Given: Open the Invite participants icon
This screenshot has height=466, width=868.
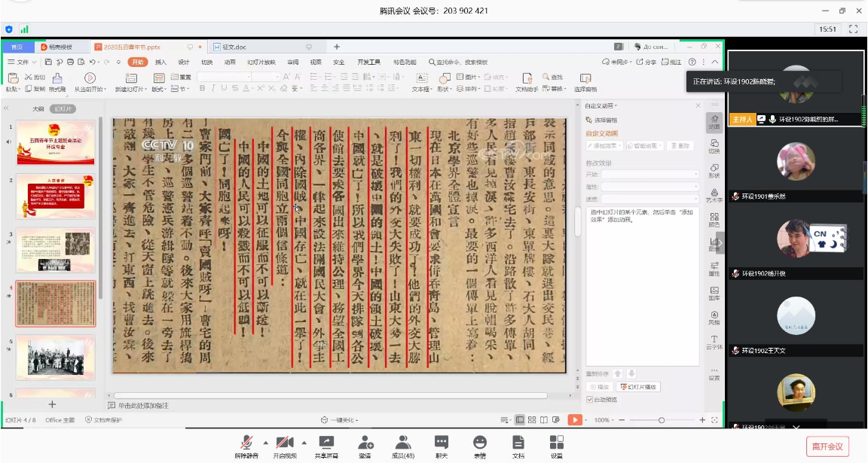Looking at the screenshot, I should (365, 445).
